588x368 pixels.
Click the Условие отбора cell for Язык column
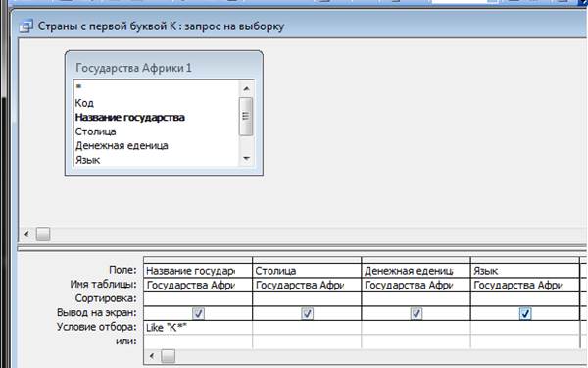coord(525,328)
